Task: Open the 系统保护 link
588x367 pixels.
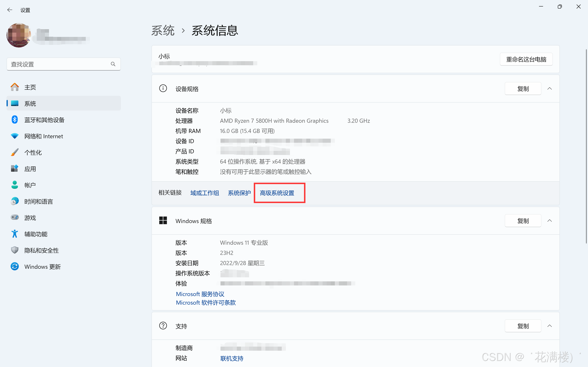Action: pos(239,193)
